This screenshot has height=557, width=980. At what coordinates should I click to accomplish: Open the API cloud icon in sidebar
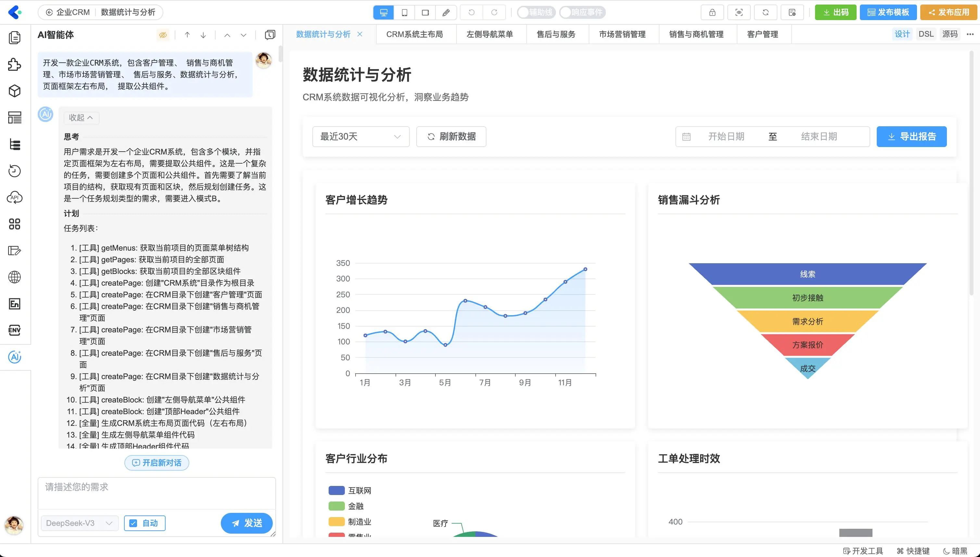click(x=15, y=197)
